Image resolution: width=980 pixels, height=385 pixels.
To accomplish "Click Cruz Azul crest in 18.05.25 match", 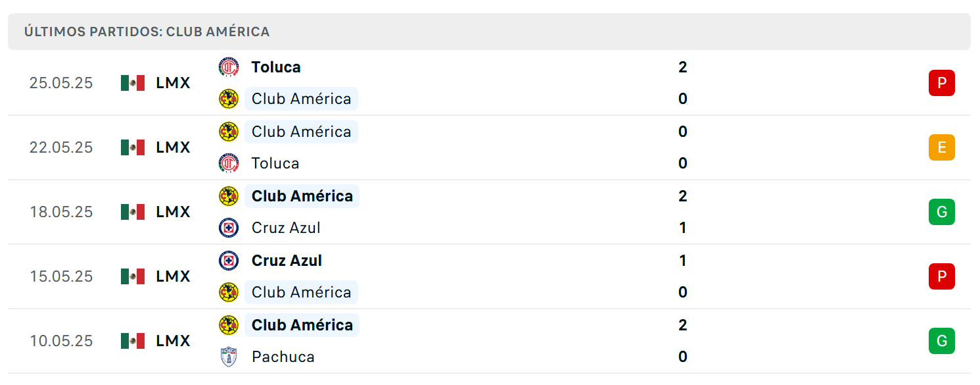I will click(228, 228).
